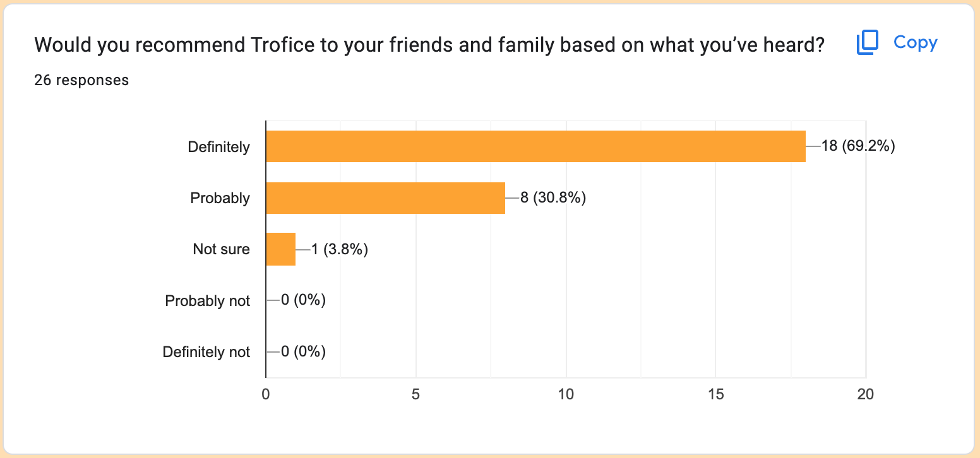
Task: Click the Copy chart icon
Action: (868, 43)
